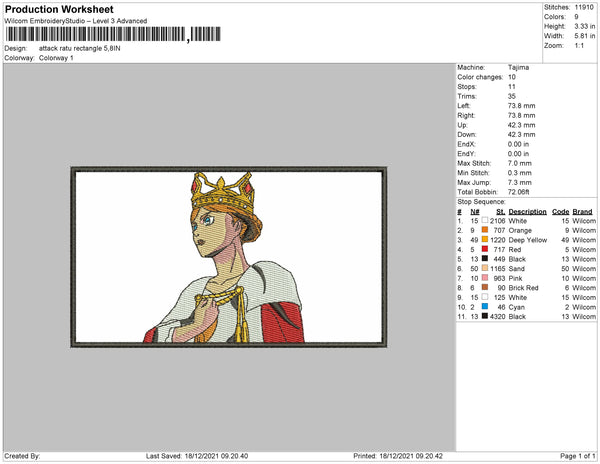Click the 'N#' column header
The height and width of the screenshot is (464, 600).
[x=475, y=212]
